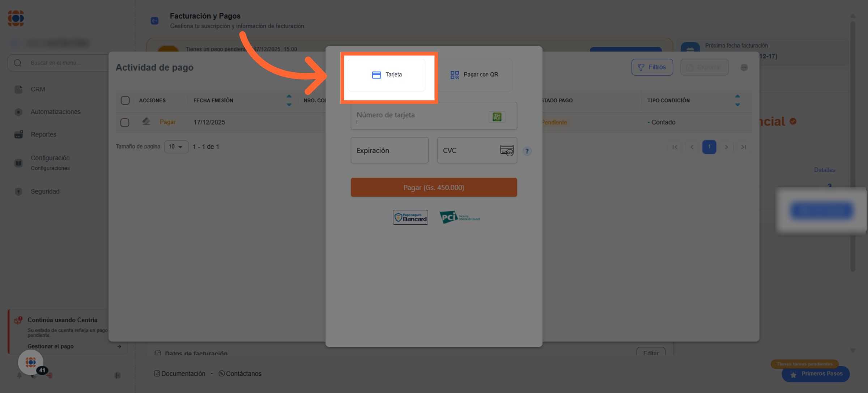Screen dimensions: 868x393
Task: Sort by Fecha Emisión column arrows
Action: (289, 100)
